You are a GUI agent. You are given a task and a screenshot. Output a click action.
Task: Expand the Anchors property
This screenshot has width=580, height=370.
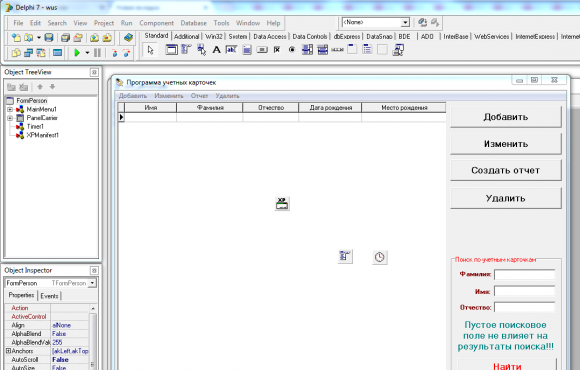pyautogui.click(x=8, y=351)
